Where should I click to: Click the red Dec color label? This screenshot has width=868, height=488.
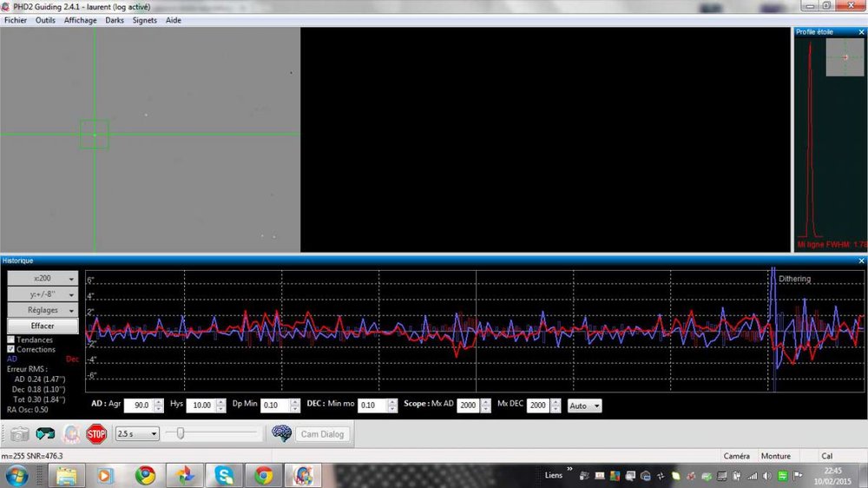pos(72,359)
